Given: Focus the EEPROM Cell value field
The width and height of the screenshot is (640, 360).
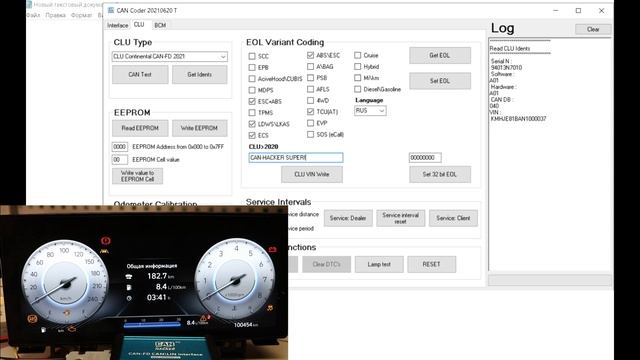Looking at the screenshot, I should [x=120, y=160].
